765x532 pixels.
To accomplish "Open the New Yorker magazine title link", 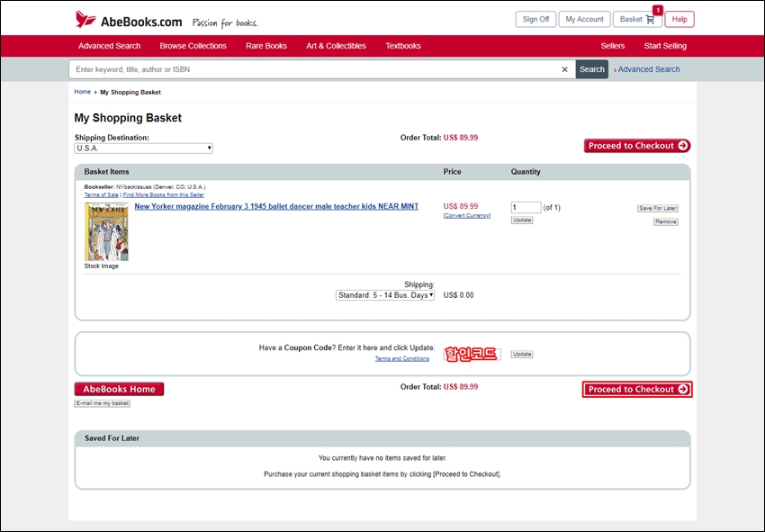I will click(x=276, y=206).
